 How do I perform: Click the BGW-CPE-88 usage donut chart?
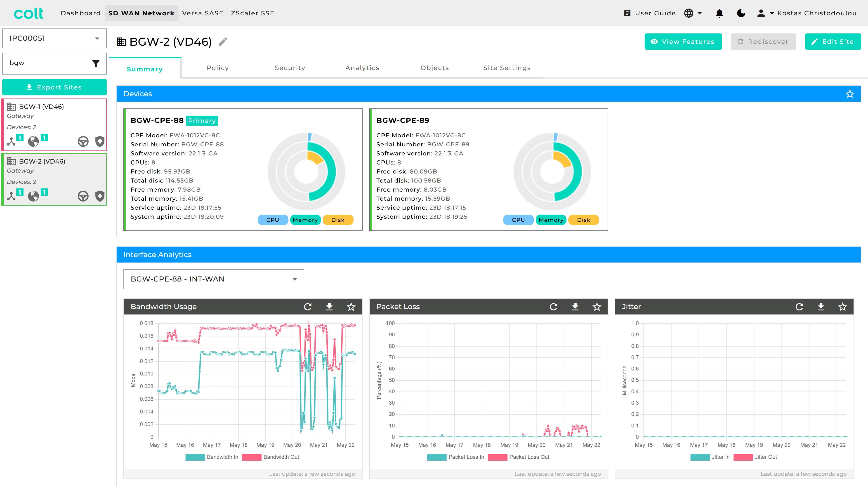tap(306, 172)
